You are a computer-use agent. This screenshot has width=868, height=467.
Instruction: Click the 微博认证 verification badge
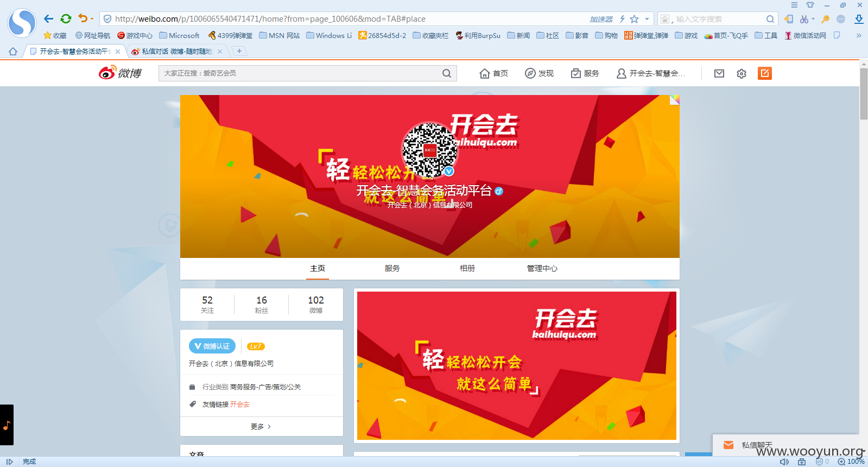click(212, 346)
